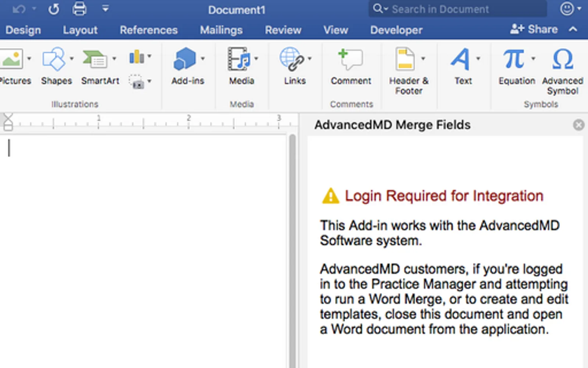This screenshot has height=368, width=588.
Task: Expand the Pictures dropdown arrow
Action: 29,59
